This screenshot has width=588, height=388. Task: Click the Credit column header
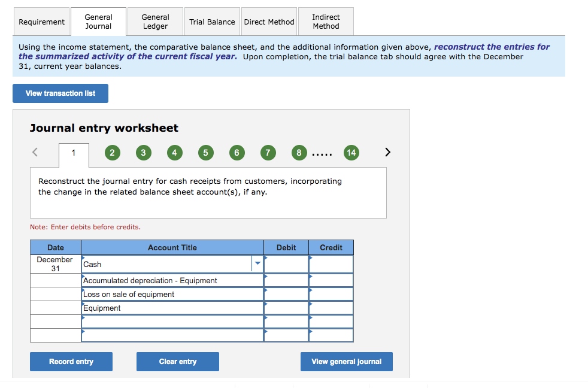point(331,247)
